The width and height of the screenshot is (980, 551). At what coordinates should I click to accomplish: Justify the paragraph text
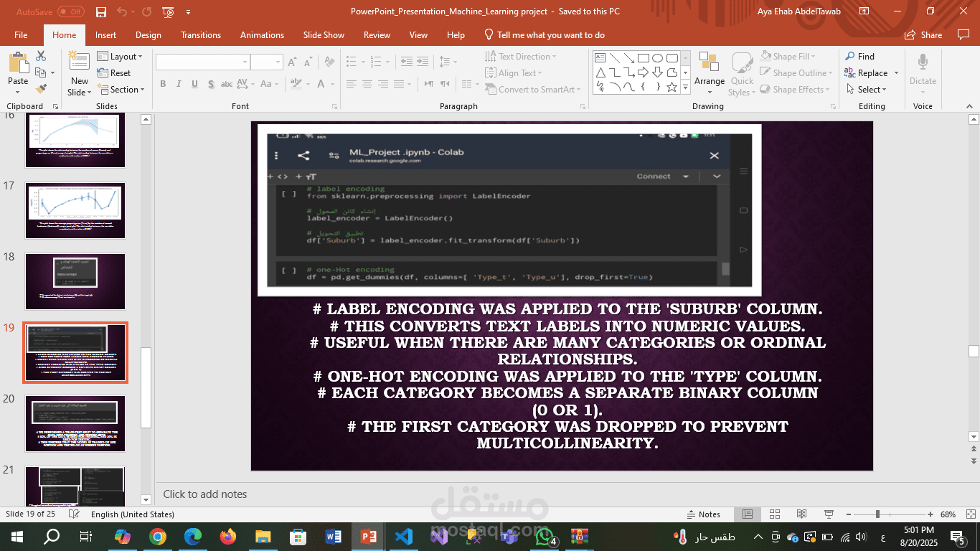[400, 84]
